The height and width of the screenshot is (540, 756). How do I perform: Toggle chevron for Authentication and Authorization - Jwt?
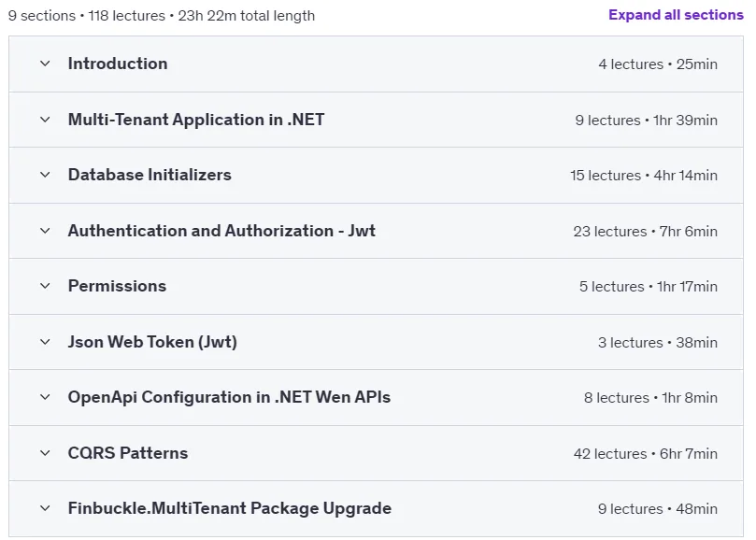45,231
